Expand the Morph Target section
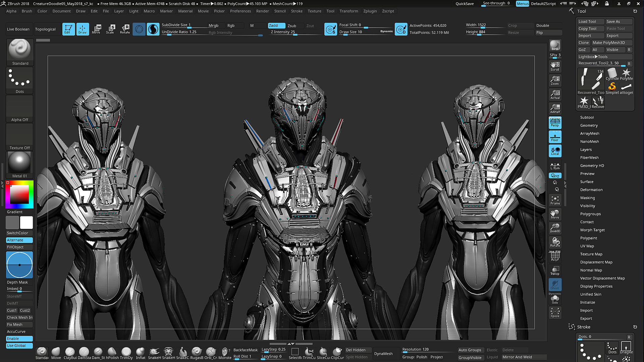 (x=592, y=230)
